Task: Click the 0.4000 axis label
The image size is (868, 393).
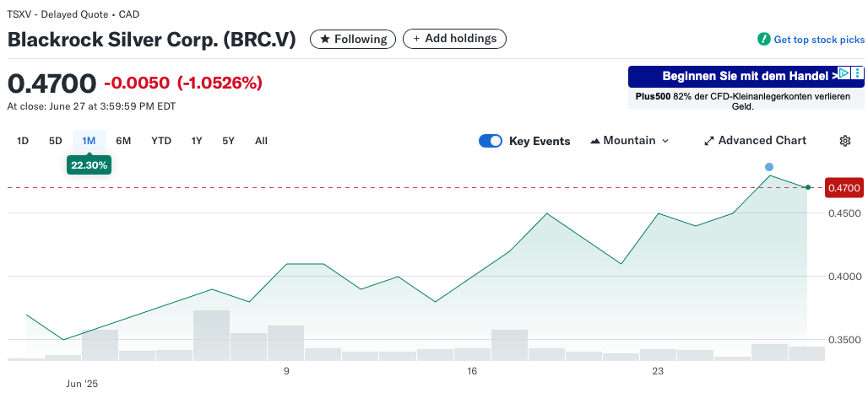Action: point(845,277)
